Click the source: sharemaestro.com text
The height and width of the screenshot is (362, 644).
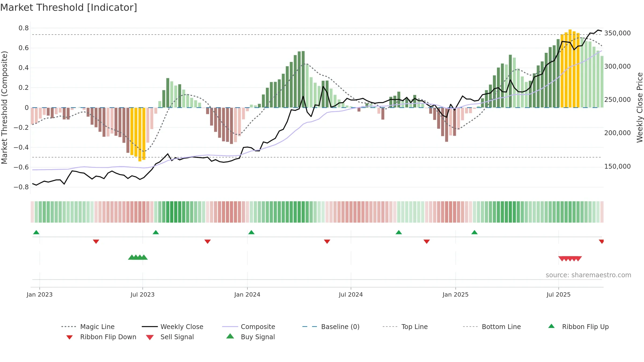tap(588, 275)
